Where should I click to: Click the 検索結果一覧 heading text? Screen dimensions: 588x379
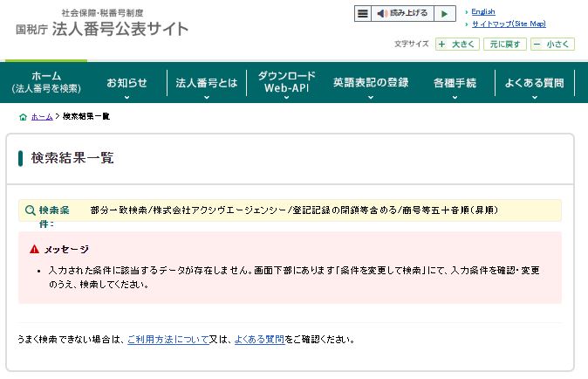click(72, 158)
